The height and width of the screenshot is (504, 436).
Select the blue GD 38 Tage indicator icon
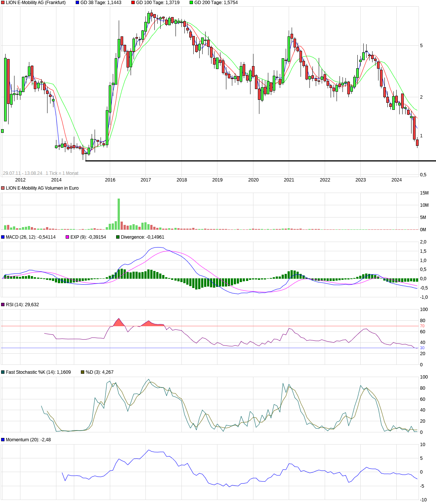point(77,3)
